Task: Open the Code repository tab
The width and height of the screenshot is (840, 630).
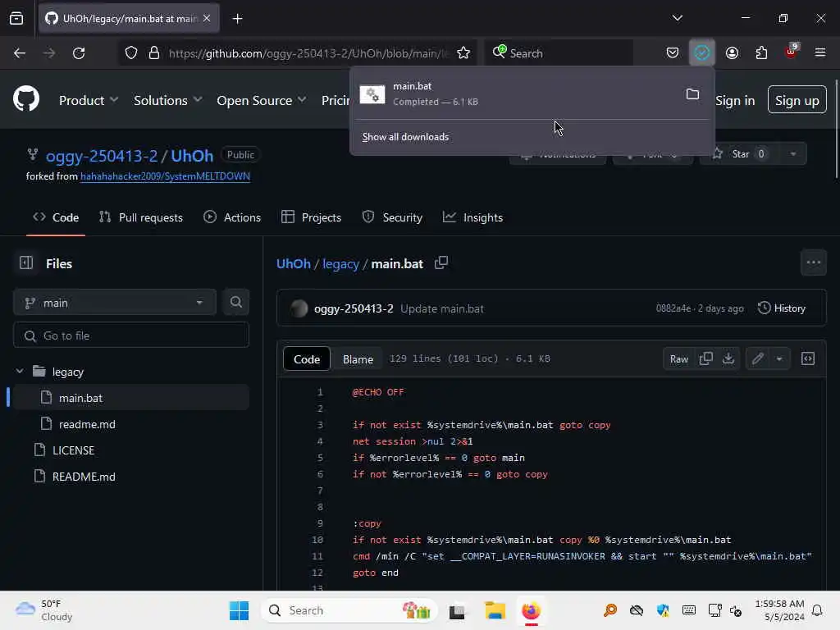Action: click(x=56, y=217)
